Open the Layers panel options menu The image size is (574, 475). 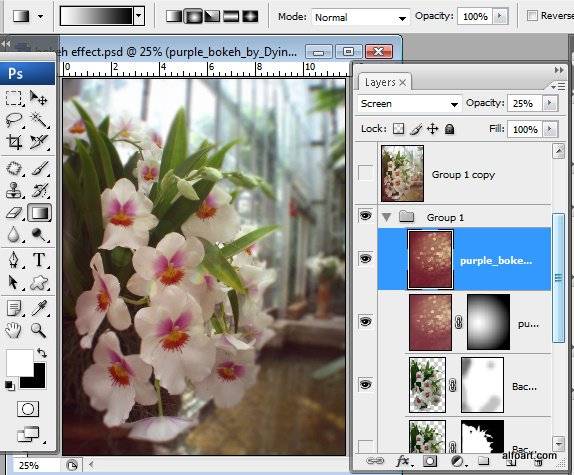[x=559, y=87]
